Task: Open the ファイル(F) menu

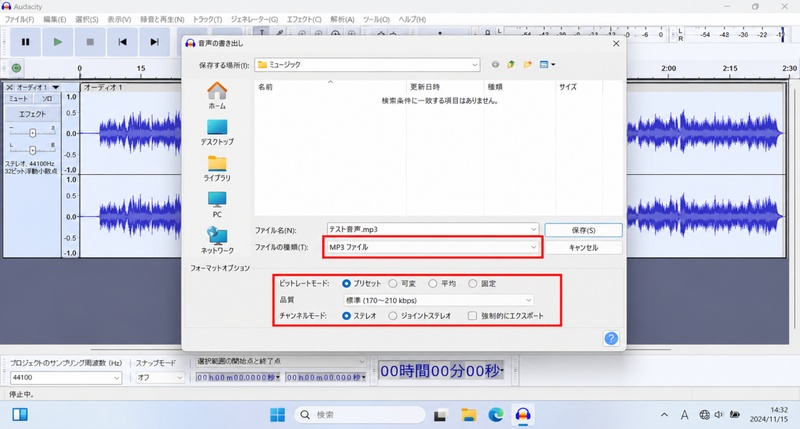Action: point(19,19)
